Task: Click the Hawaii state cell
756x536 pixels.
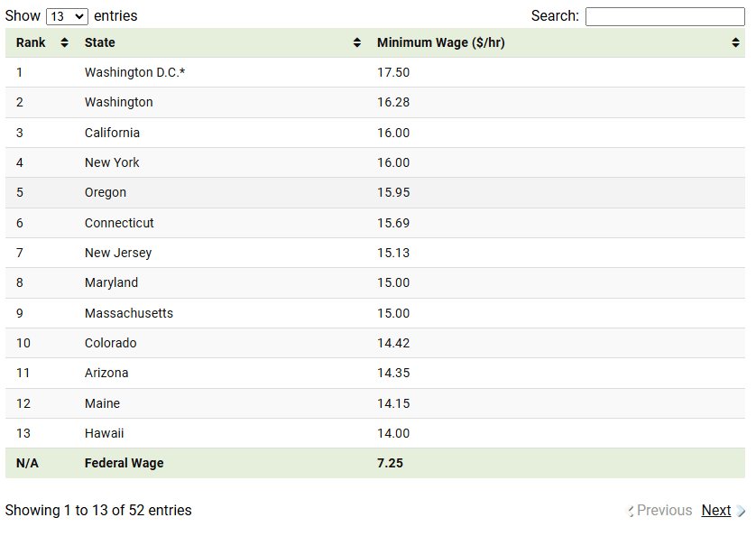Action: point(105,433)
